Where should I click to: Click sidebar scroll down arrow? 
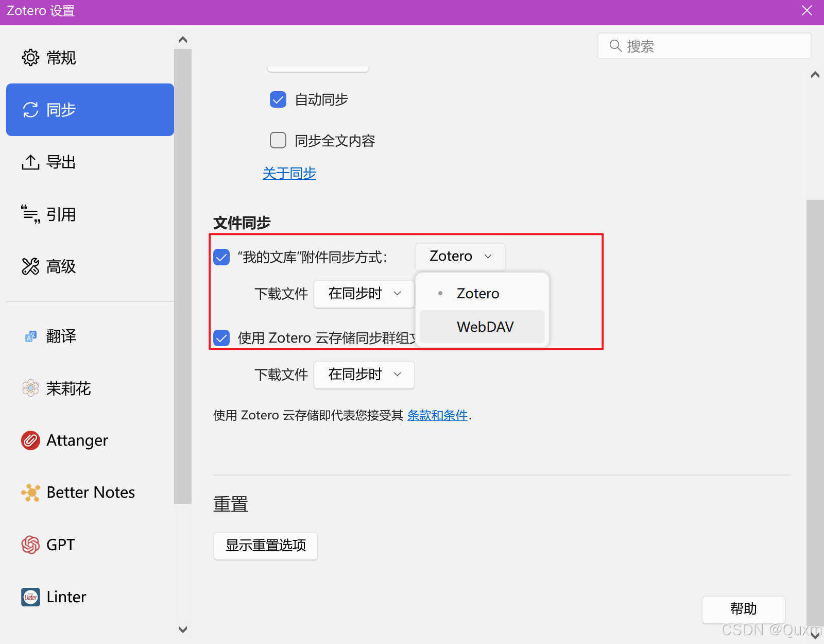click(182, 629)
